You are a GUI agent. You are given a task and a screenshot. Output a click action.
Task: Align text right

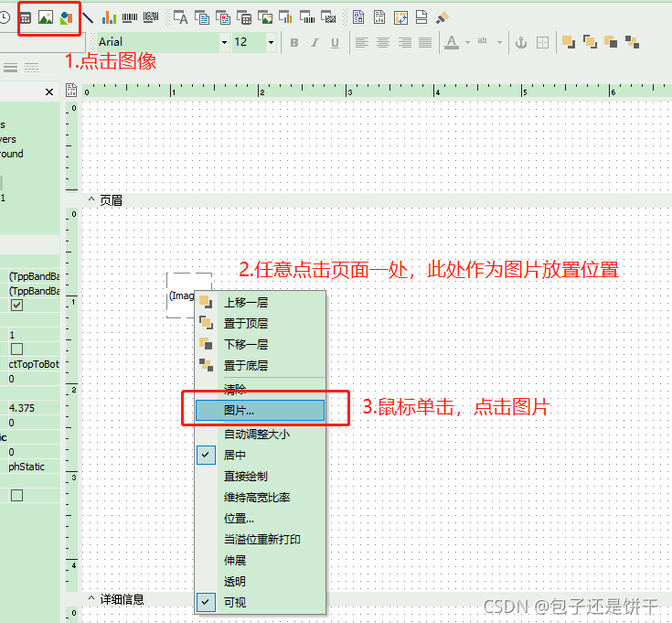[404, 42]
